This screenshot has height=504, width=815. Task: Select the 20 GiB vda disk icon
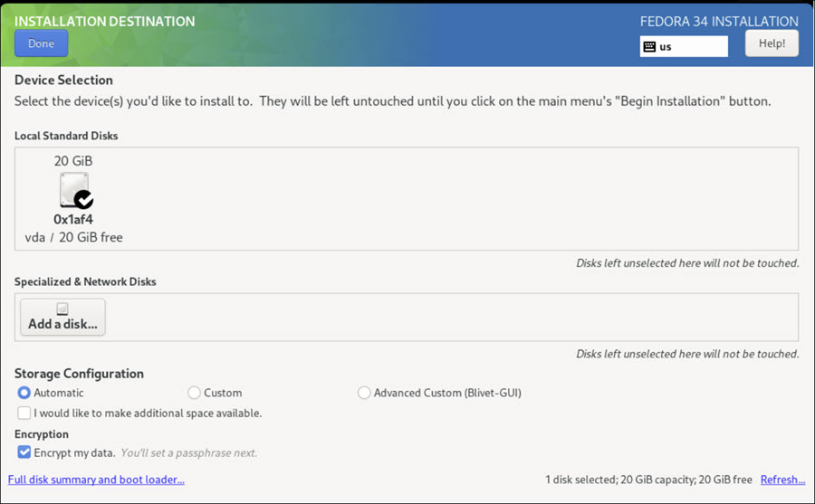[75, 190]
